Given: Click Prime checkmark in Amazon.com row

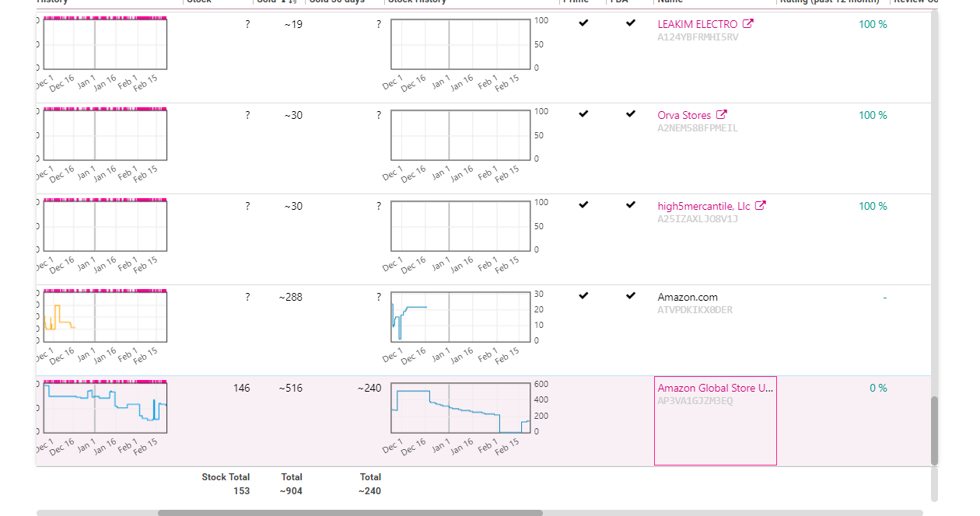Looking at the screenshot, I should [x=583, y=296].
